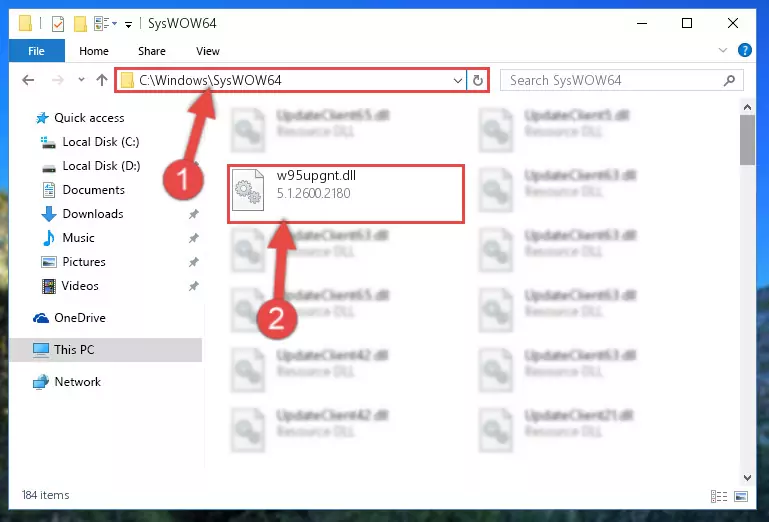This screenshot has width=769, height=522.
Task: Click the pin icon next to Music
Action: [194, 238]
